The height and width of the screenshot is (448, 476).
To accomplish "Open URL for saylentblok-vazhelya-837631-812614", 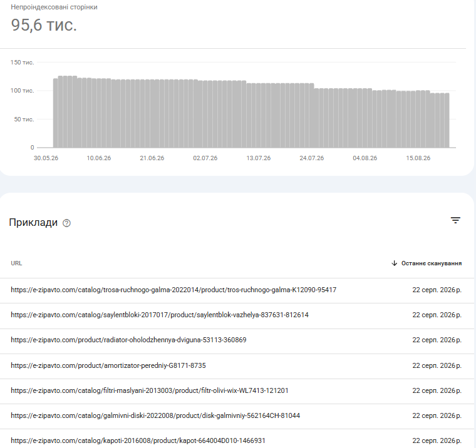I will 160,315.
